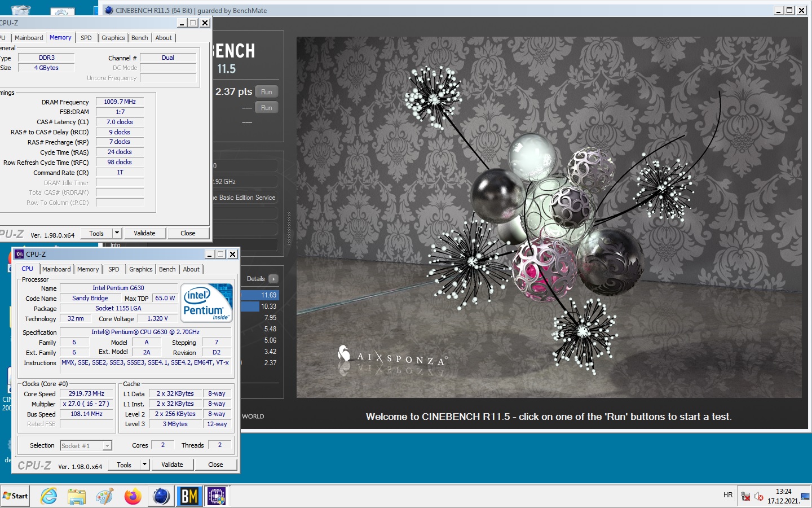Select the 3.42 ranking entry
This screenshot has height=508, width=812.
260,352
